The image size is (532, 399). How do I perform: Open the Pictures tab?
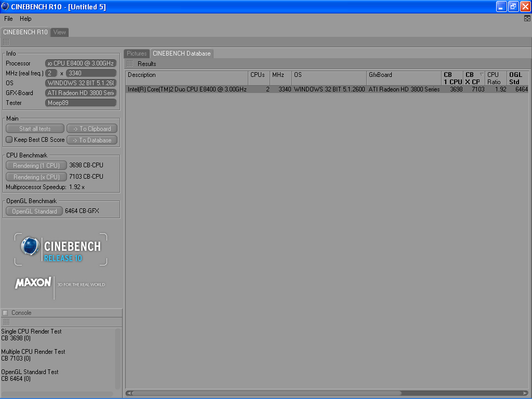point(137,54)
